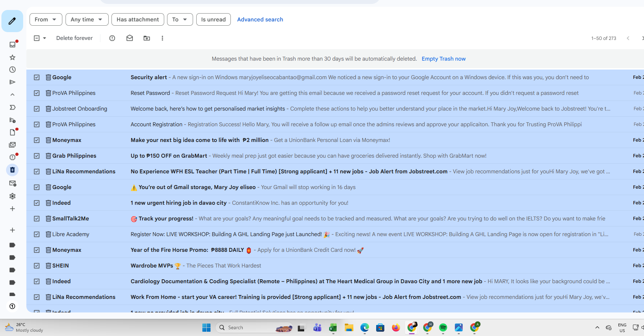Image resolution: width=644 pixels, height=336 pixels.
Task: Open the Indeed urgent hiring job email
Action: point(335,203)
